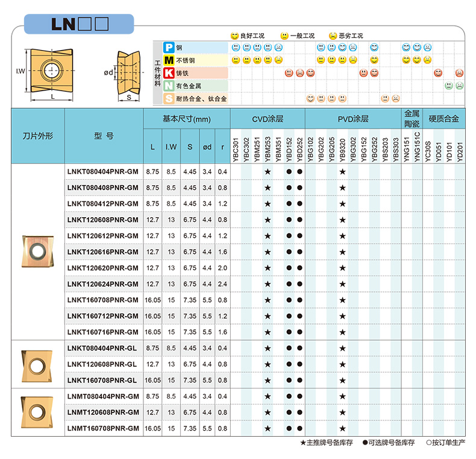476x459 pixels.
Task: Click the YBD152 dot in LNKT160708PNR-GL row
Action: click(289, 380)
